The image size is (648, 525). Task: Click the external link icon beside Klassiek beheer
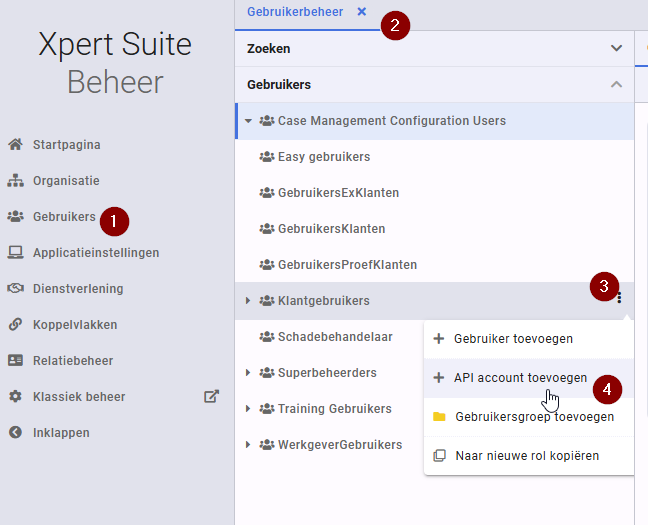point(211,396)
